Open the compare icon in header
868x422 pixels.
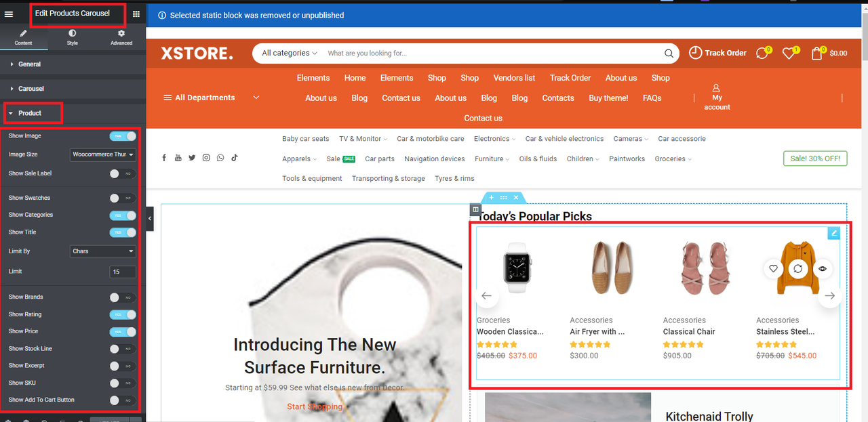click(762, 53)
